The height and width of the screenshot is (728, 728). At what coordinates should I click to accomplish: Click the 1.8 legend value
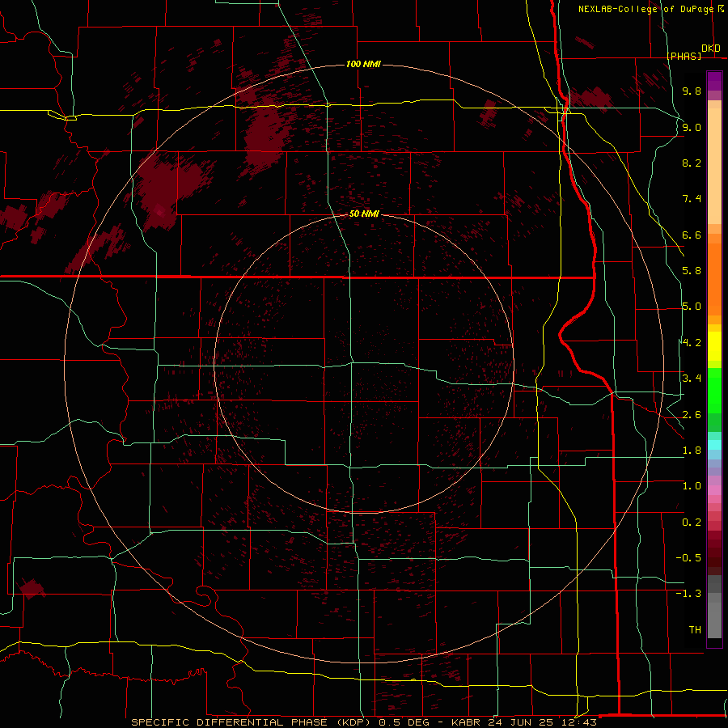pyautogui.click(x=692, y=451)
